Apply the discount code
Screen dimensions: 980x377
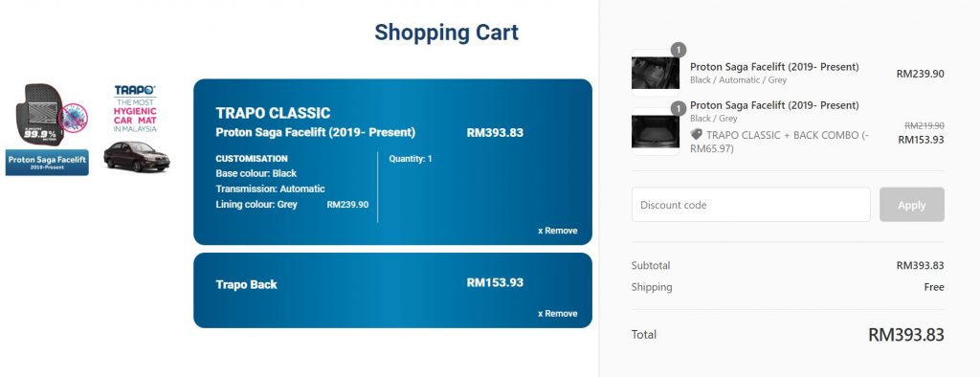(912, 205)
